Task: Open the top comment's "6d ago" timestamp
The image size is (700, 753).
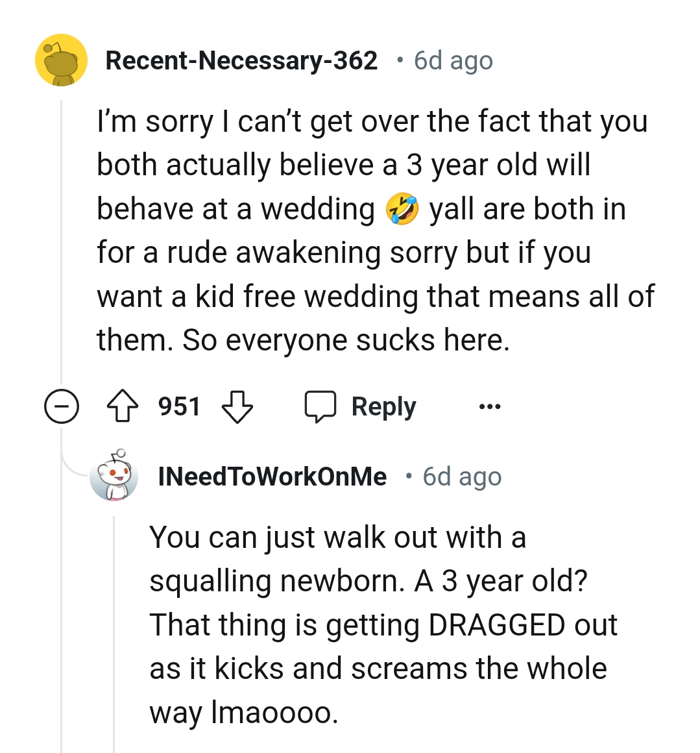Action: (x=453, y=61)
